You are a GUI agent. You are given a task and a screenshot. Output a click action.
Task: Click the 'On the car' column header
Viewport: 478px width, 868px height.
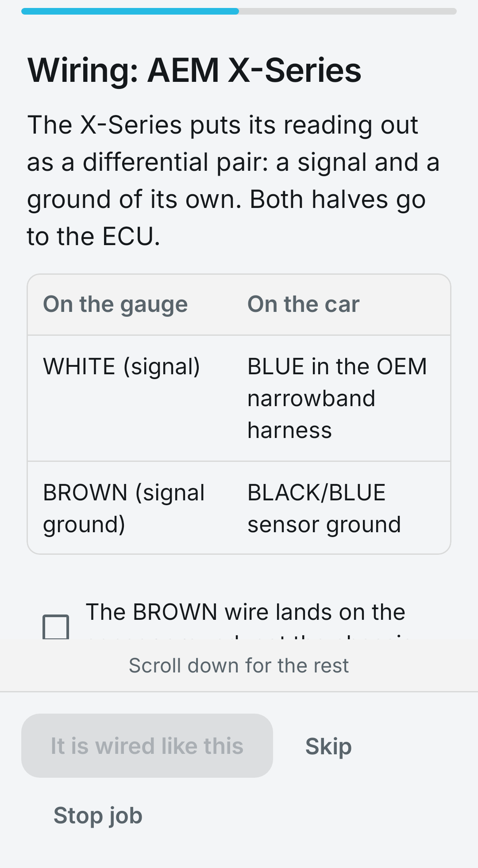click(304, 304)
